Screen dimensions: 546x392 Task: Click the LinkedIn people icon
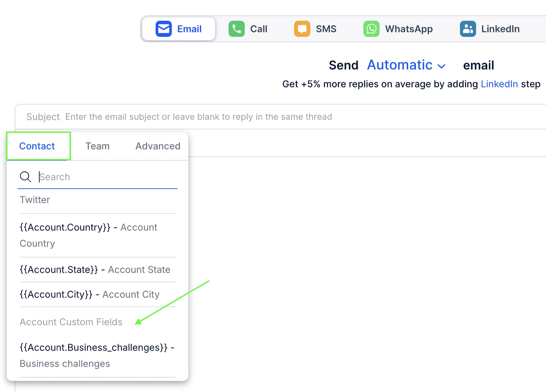coord(468,29)
